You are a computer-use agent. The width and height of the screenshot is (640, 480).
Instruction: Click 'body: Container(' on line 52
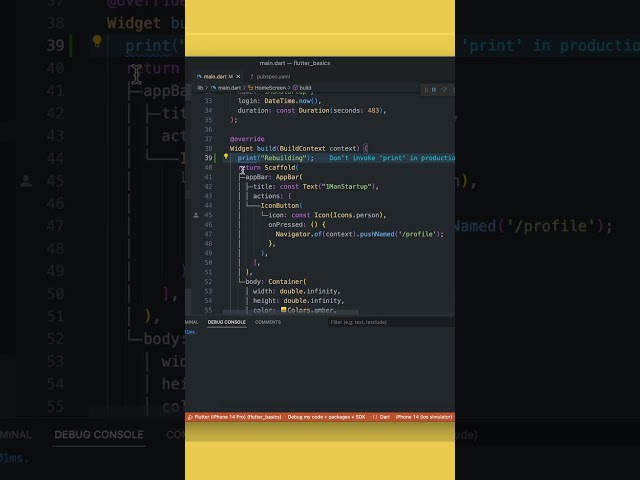(276, 282)
